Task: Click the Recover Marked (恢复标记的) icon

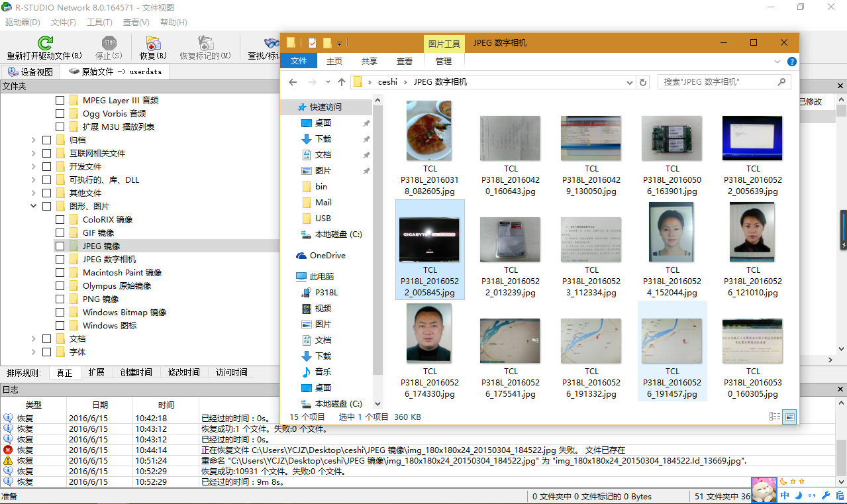Action: [x=205, y=44]
